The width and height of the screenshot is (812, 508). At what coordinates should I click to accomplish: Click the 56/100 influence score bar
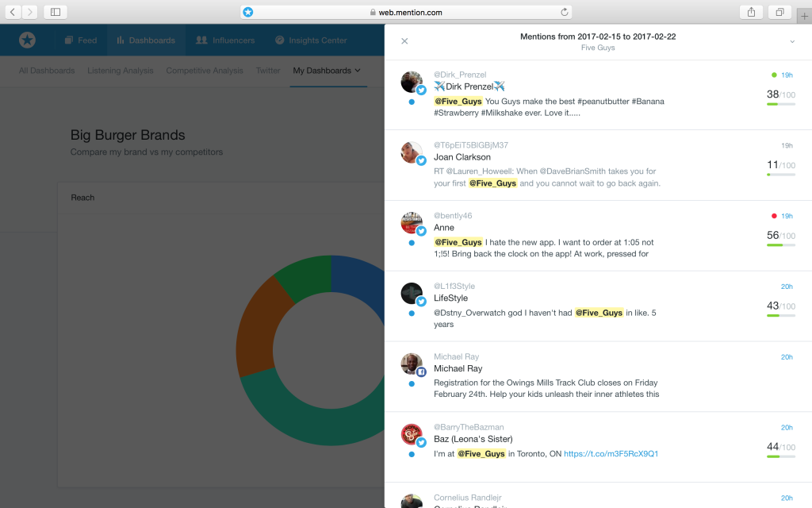pos(781,245)
